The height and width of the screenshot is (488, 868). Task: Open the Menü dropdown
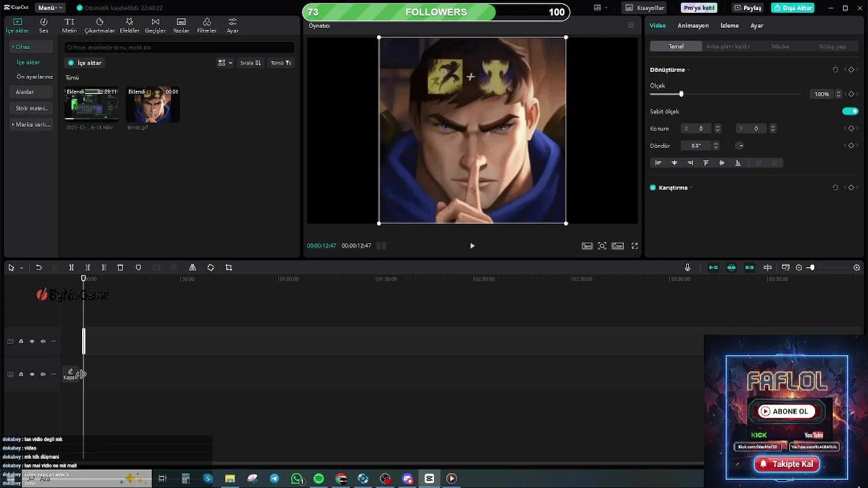tap(51, 8)
